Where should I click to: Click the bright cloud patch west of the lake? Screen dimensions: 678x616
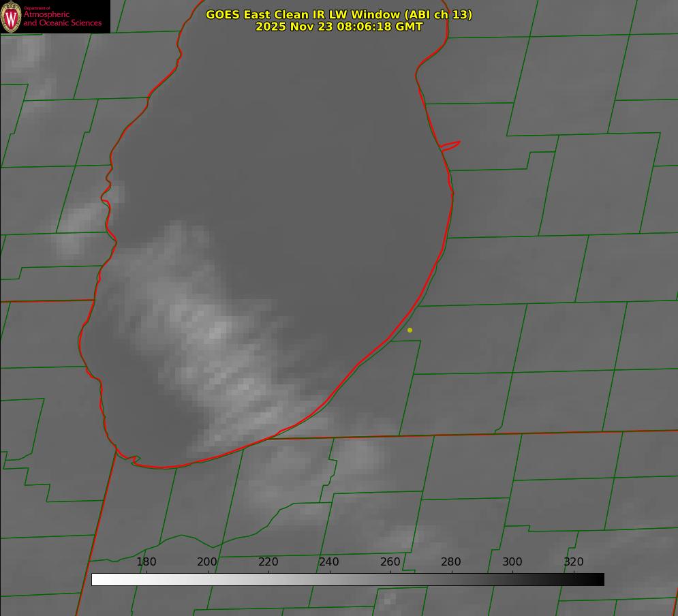point(82,221)
